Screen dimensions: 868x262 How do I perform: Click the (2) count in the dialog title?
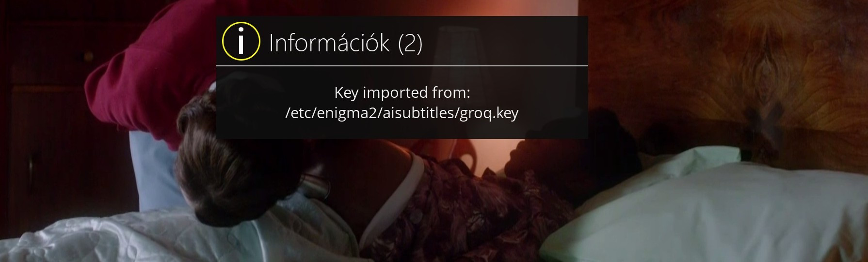[410, 43]
